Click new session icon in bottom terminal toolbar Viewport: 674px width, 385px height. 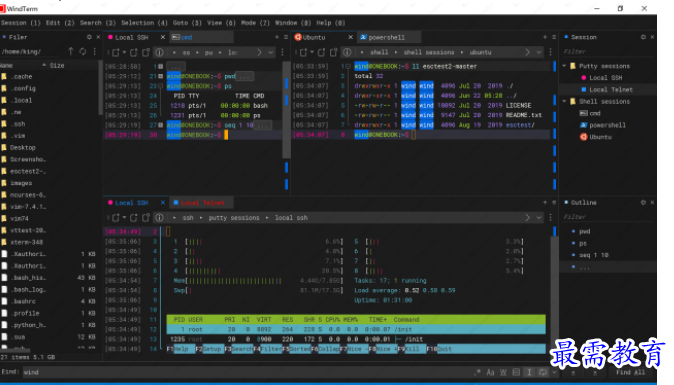point(116,218)
